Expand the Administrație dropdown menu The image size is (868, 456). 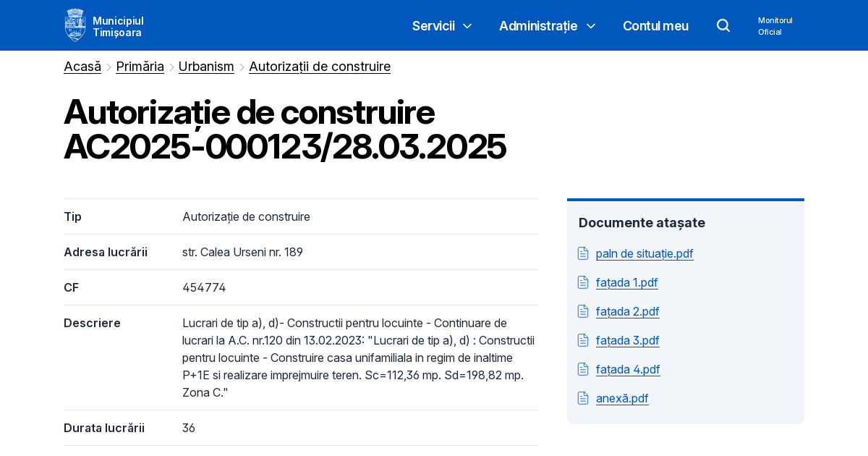point(547,25)
